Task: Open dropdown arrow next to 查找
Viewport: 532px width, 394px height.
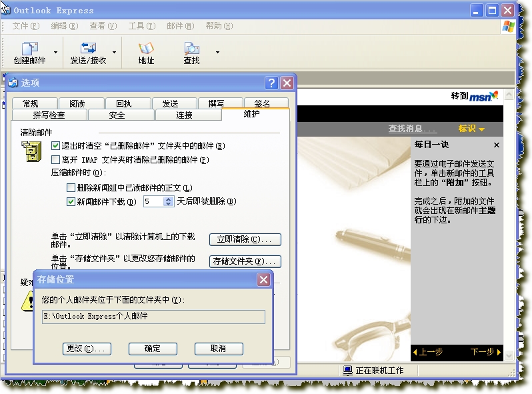Action: (x=217, y=52)
